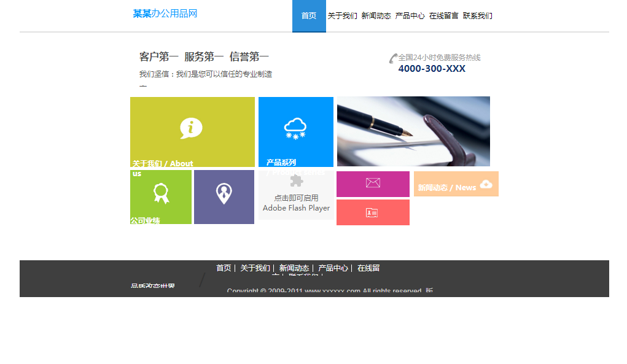The width and height of the screenshot is (627, 364).
Task: Enable Flash via the puzzle piece icon
Action: [x=296, y=180]
